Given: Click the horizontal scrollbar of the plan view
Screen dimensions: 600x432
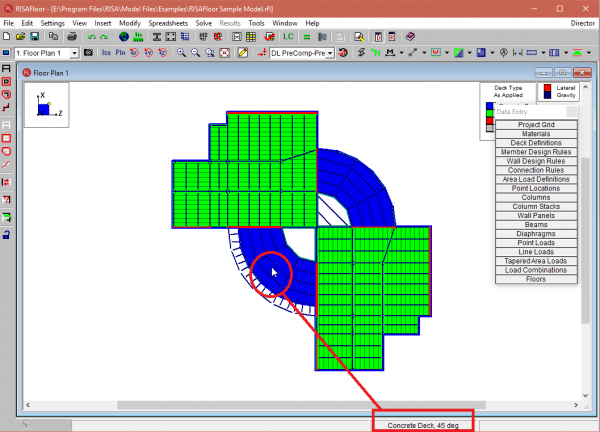Looking at the screenshot, I should pos(300,405).
